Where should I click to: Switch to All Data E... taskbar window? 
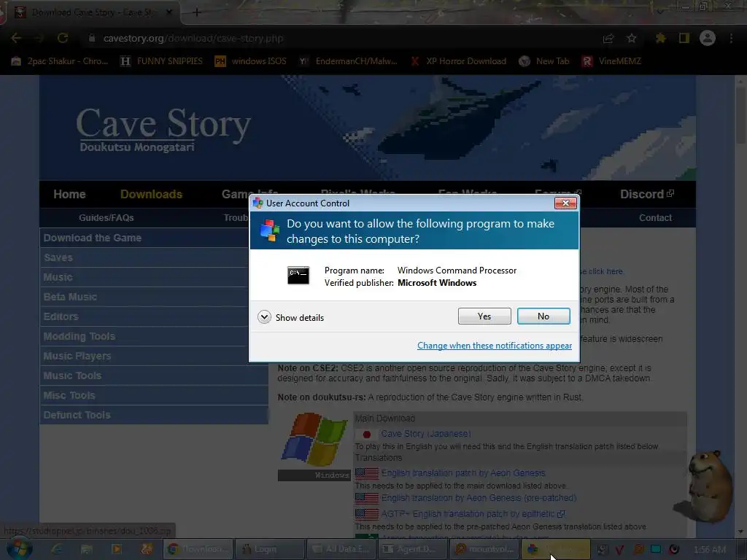341,549
